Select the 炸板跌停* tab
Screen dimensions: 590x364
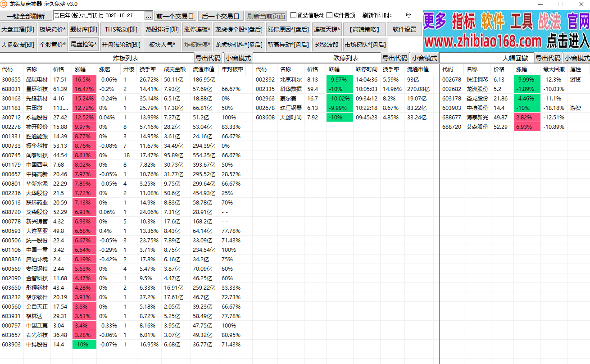tap(197, 45)
